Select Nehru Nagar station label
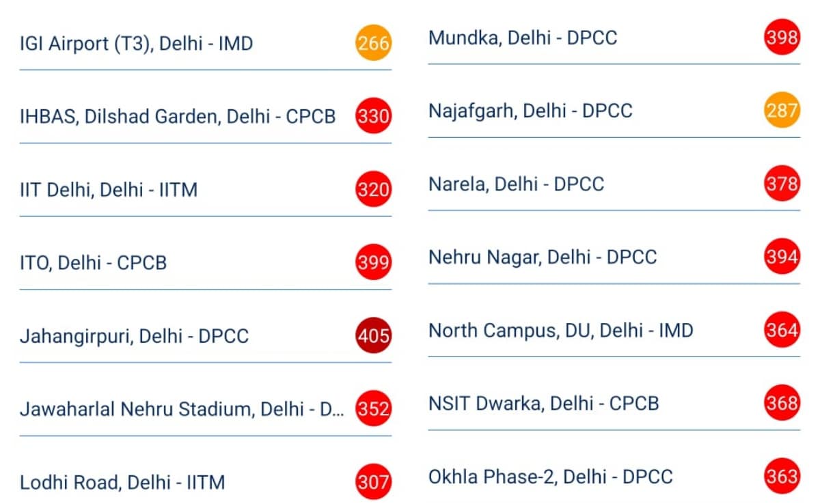 tap(543, 257)
